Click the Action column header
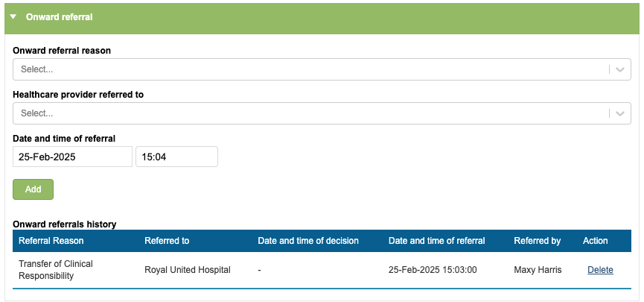644x302 pixels. point(596,241)
